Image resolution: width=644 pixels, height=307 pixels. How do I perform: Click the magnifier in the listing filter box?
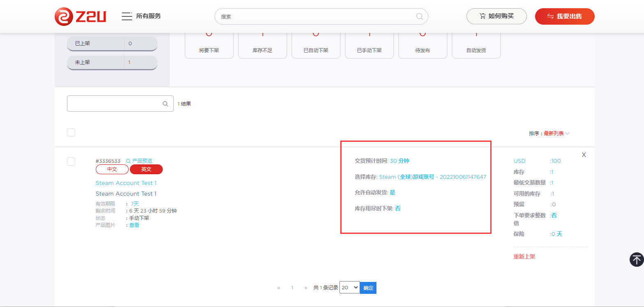[165, 104]
